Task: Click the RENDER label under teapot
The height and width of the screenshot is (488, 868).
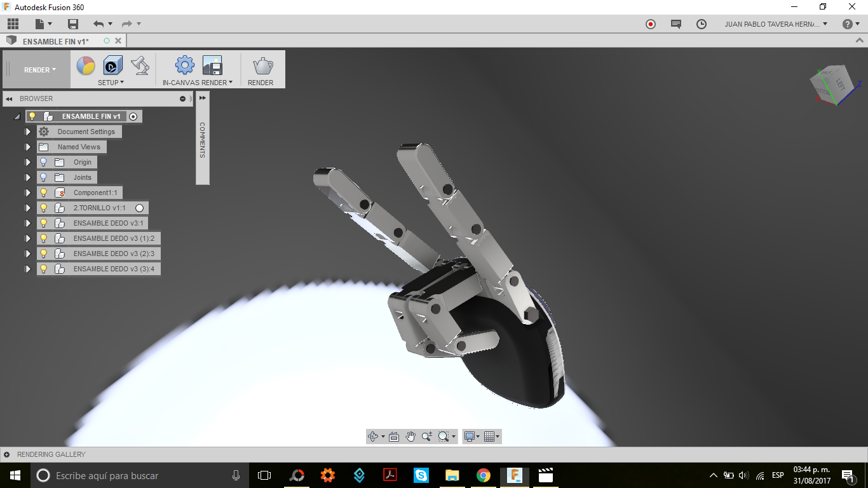Action: pos(261,83)
